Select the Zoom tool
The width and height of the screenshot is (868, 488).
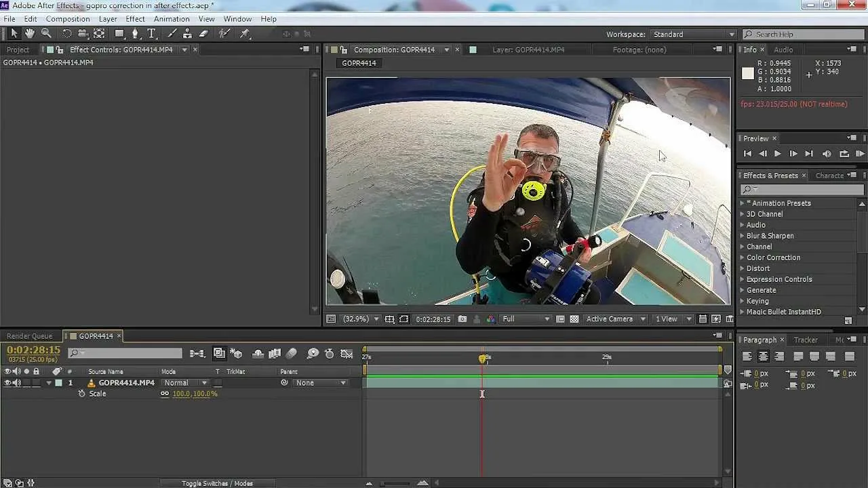coord(46,34)
